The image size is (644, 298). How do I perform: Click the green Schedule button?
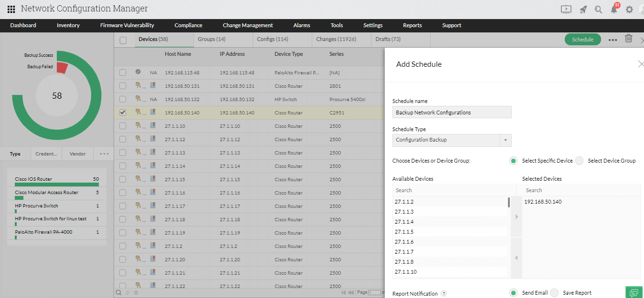[x=582, y=40]
